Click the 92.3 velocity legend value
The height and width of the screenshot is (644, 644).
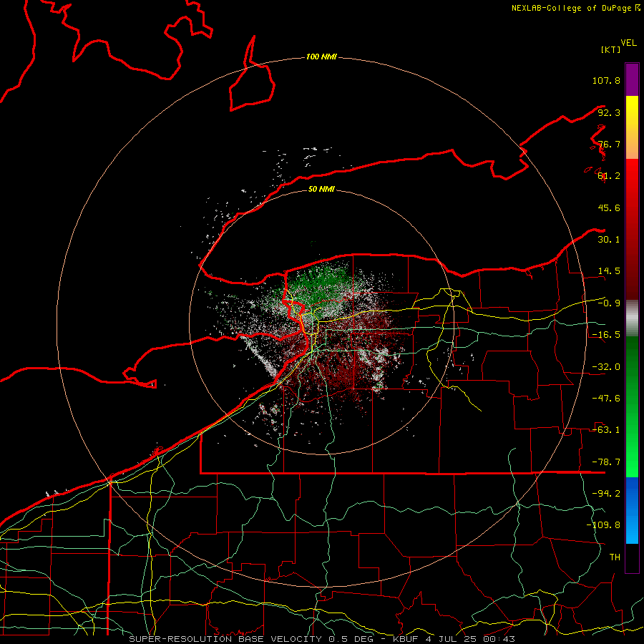coord(609,112)
